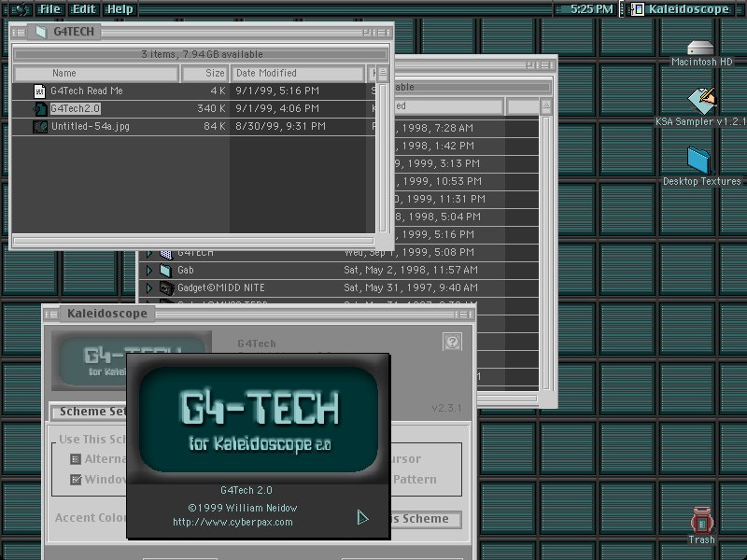Select the Gab row name in the rear window
This screenshot has width=747, height=560.
[186, 271]
